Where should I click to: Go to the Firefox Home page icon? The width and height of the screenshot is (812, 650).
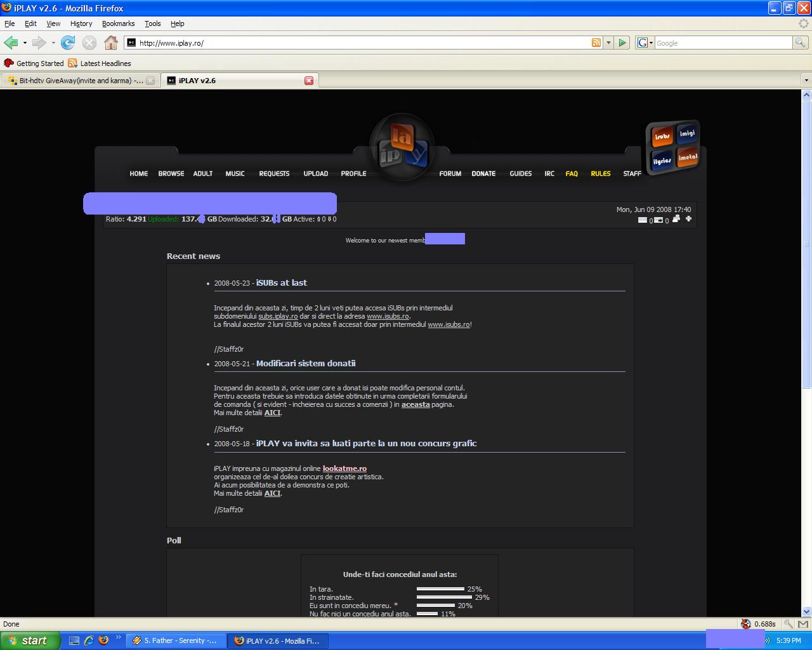[111, 43]
